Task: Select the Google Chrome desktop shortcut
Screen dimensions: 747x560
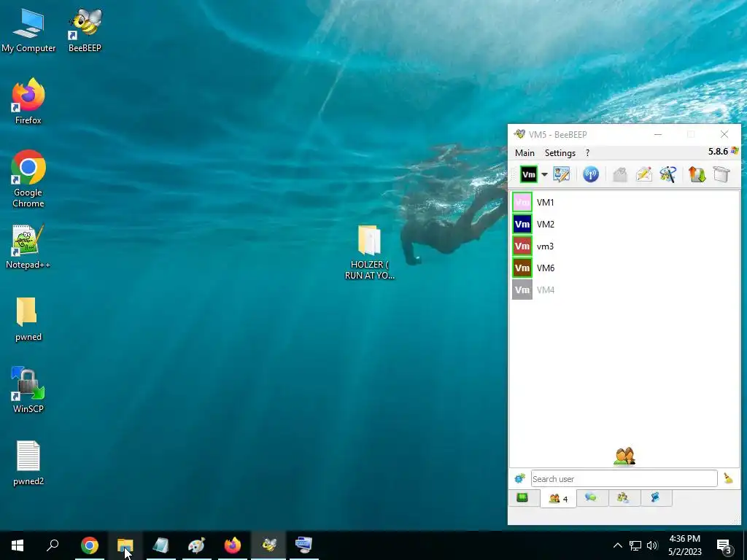Action: [x=28, y=179]
